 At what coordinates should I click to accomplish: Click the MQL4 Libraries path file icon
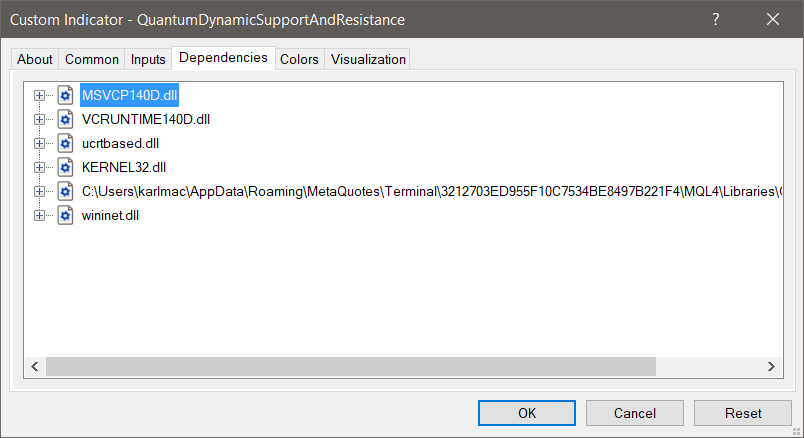[66, 191]
